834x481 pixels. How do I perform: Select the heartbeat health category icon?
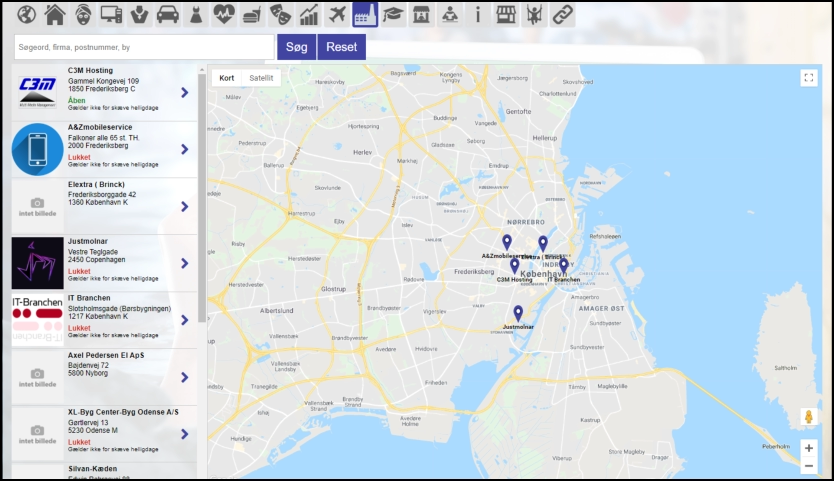pyautogui.click(x=224, y=14)
